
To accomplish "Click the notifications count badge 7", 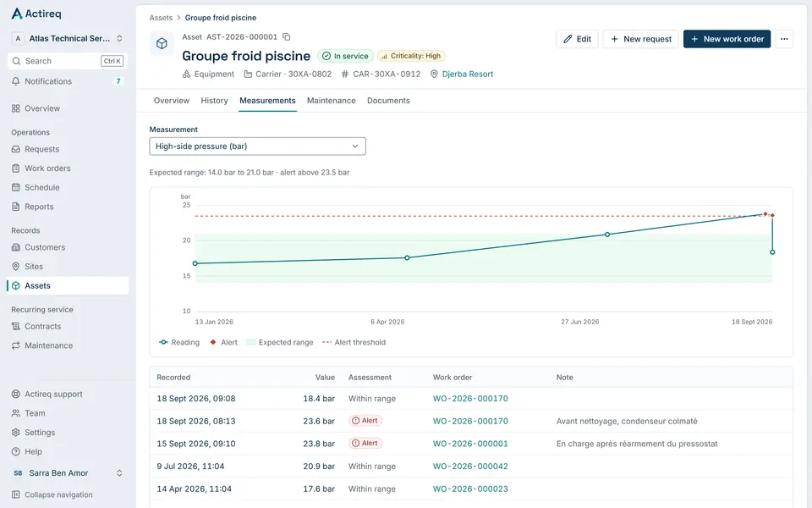I will click(118, 81).
